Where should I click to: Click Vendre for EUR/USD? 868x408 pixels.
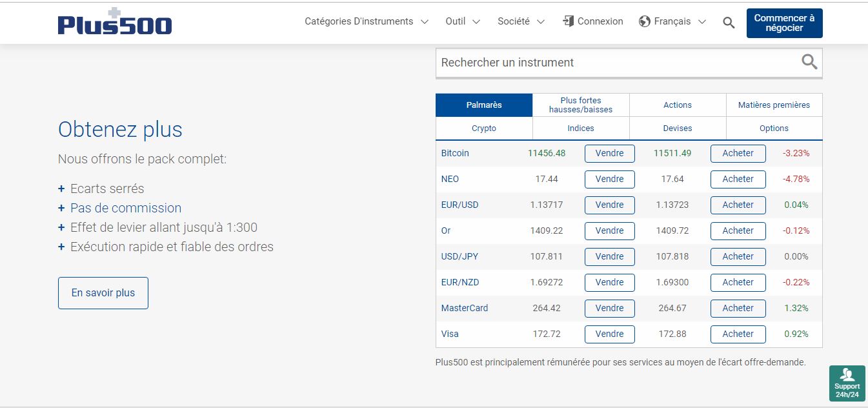click(610, 205)
